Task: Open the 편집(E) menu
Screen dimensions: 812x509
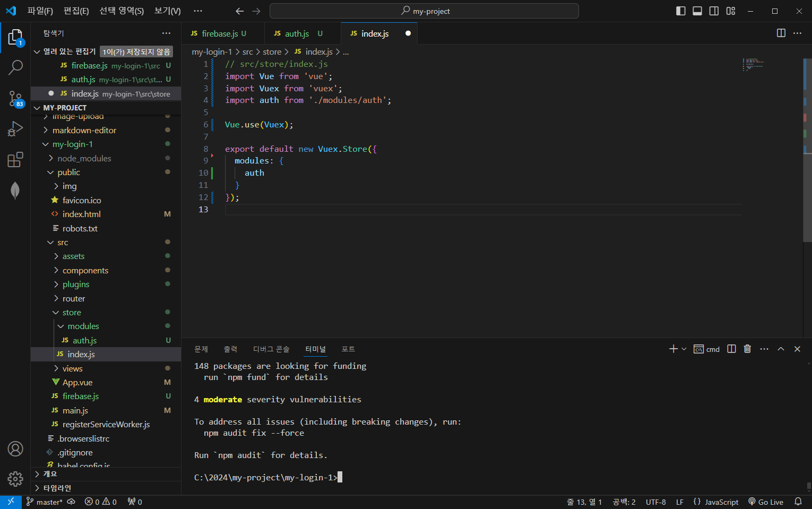Action: 76,11
